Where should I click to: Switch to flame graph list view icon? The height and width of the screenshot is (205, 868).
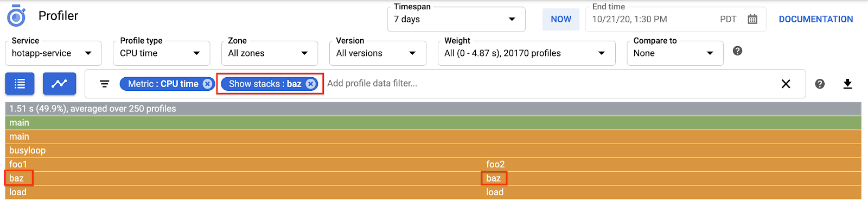point(20,84)
